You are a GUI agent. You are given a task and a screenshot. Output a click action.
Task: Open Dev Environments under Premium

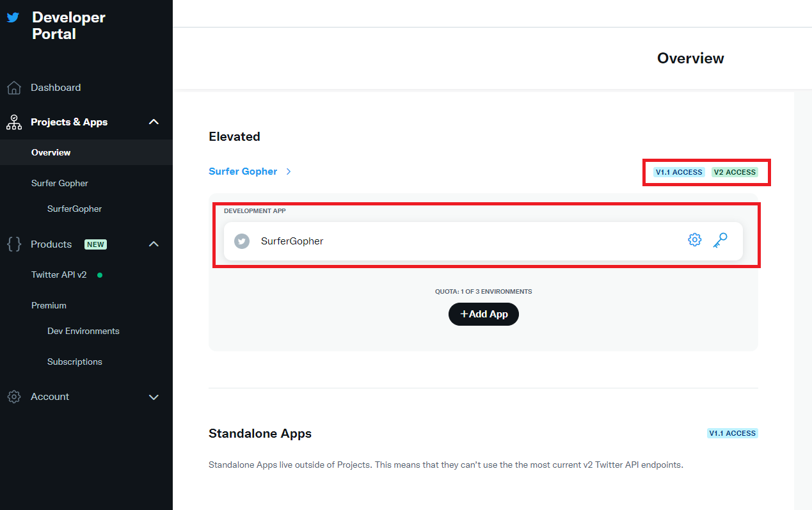point(83,331)
